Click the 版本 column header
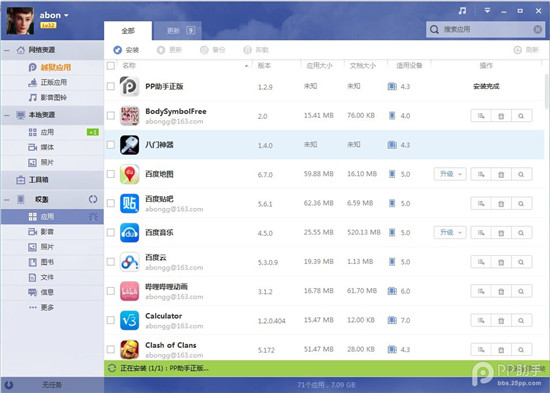The height and width of the screenshot is (393, 550). [x=264, y=66]
